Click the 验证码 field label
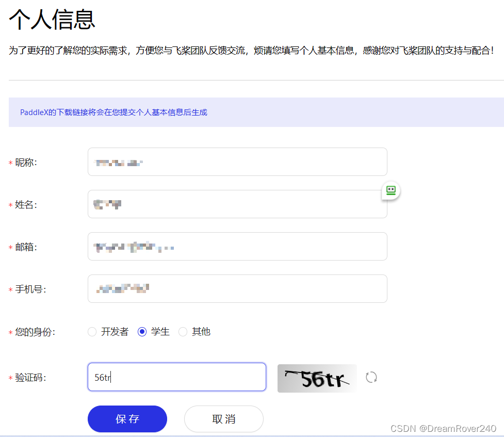The image size is (504, 437). tap(30, 378)
